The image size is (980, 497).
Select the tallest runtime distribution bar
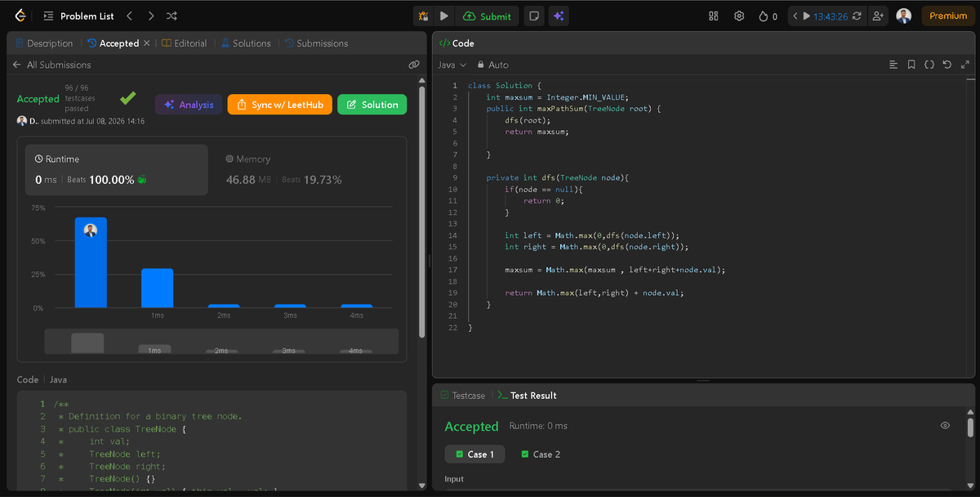tap(91, 262)
